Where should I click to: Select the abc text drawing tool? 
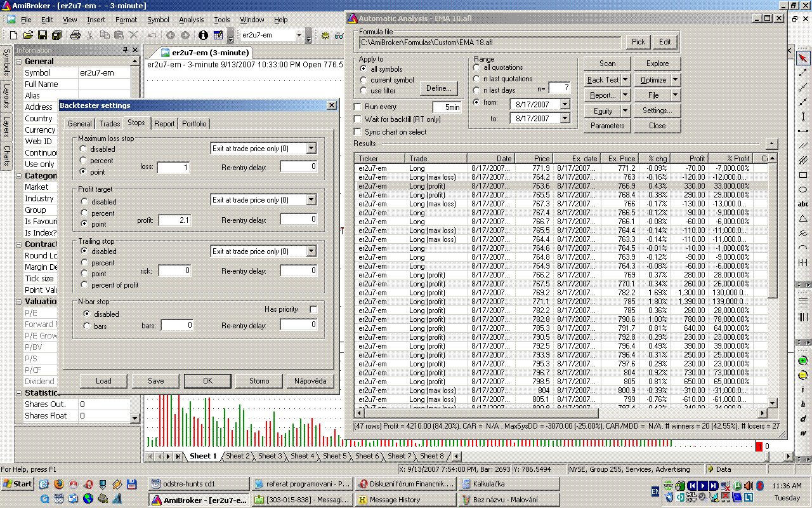click(x=803, y=204)
